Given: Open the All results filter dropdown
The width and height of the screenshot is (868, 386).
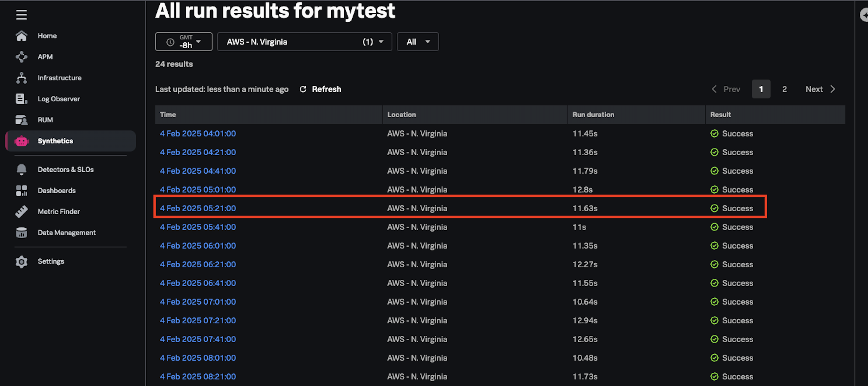Looking at the screenshot, I should click(418, 42).
